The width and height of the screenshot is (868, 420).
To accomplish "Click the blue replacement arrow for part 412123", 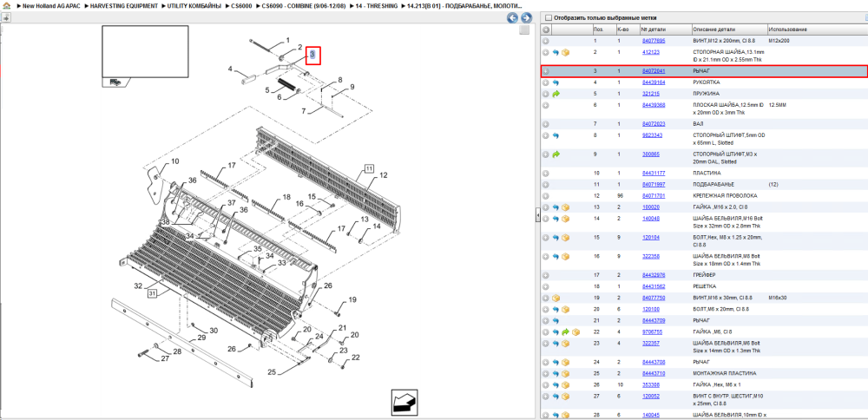I will click(x=556, y=52).
